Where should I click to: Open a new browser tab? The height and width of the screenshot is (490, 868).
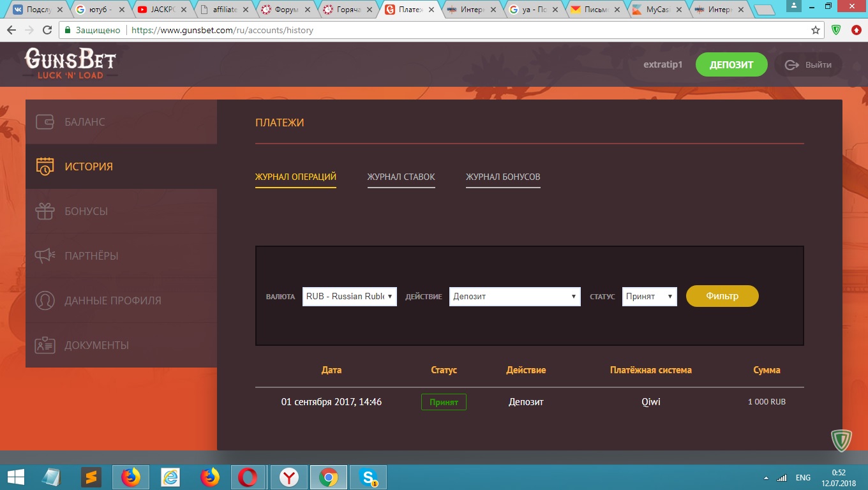tap(765, 11)
